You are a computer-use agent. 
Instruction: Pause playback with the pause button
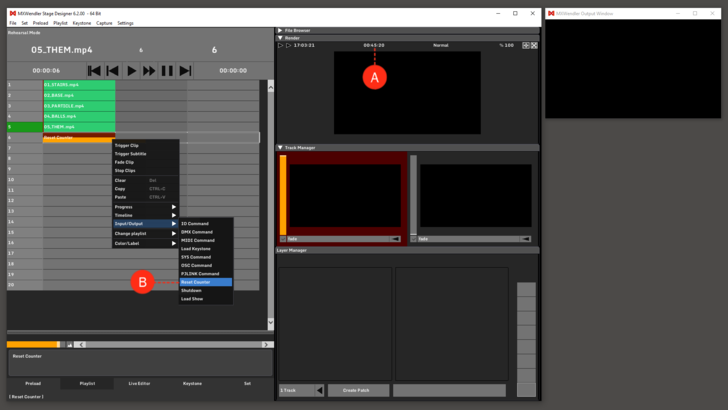coord(167,71)
